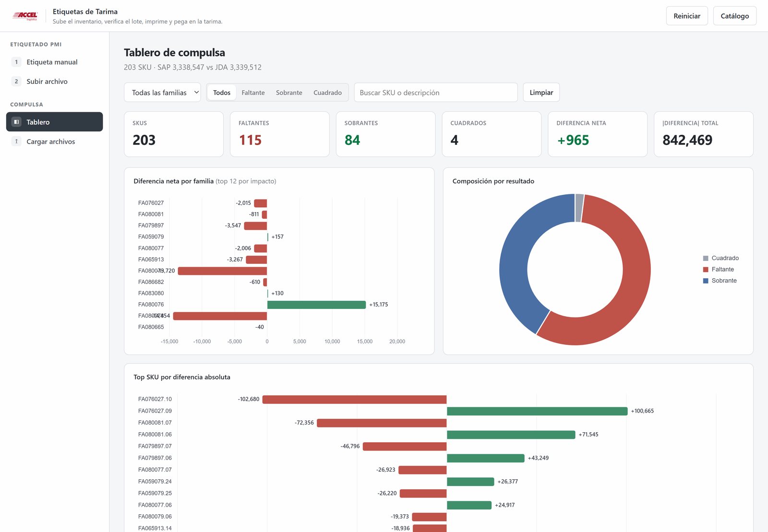Click step 1 badge beside Etiqueta manual
768x532 pixels.
(16, 62)
